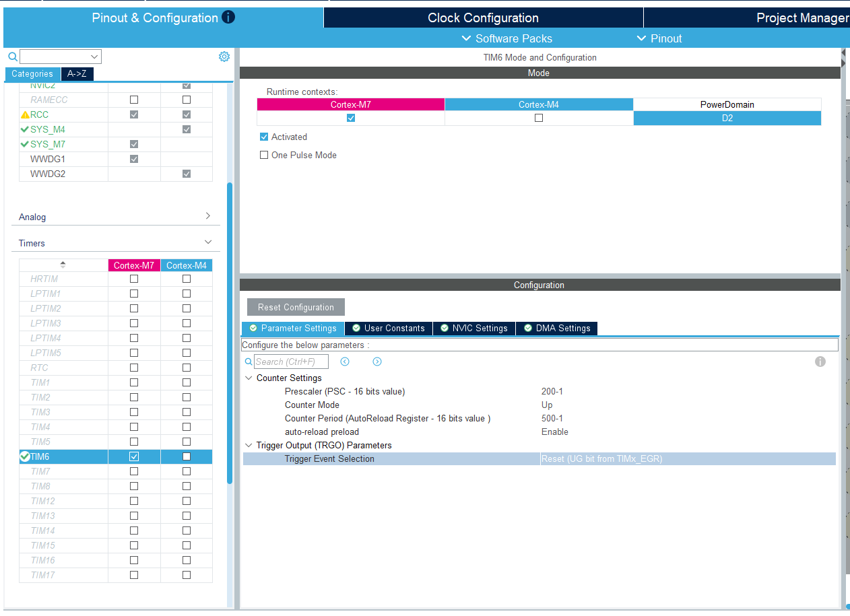The height and width of the screenshot is (616, 850).
Task: Uncheck the Activated checkbox
Action: pyautogui.click(x=264, y=137)
